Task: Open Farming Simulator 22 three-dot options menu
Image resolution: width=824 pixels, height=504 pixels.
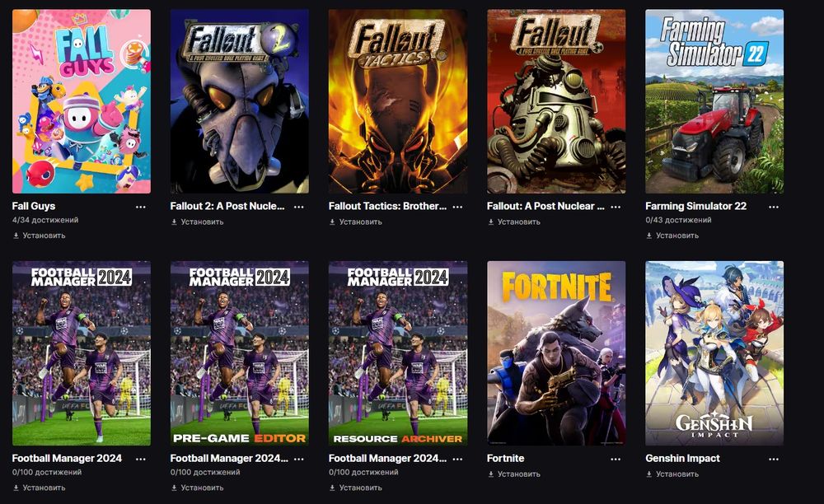Action: point(774,206)
